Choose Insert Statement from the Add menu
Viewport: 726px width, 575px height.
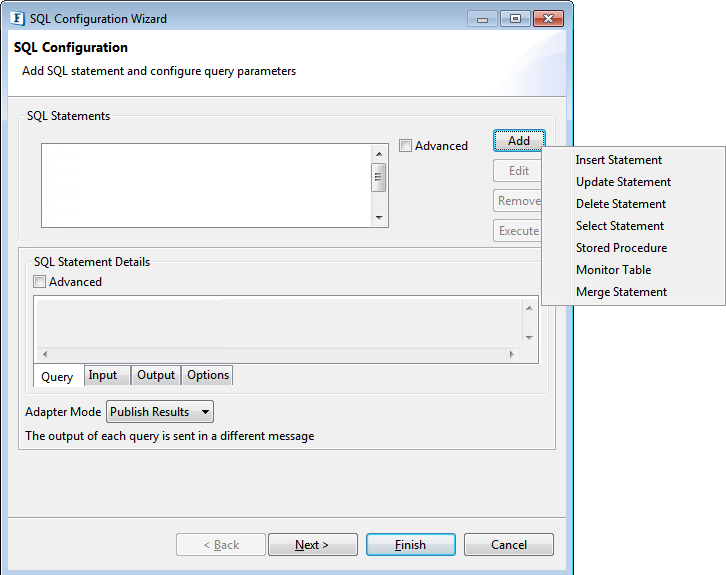pyautogui.click(x=618, y=160)
